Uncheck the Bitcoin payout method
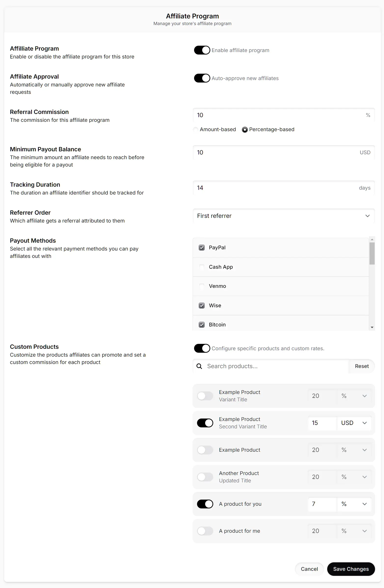The width and height of the screenshot is (384, 588). coord(202,324)
